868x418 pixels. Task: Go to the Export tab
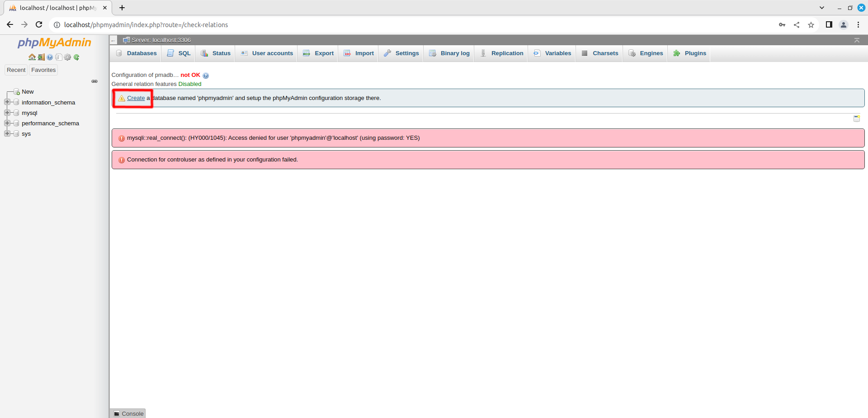tap(318, 53)
